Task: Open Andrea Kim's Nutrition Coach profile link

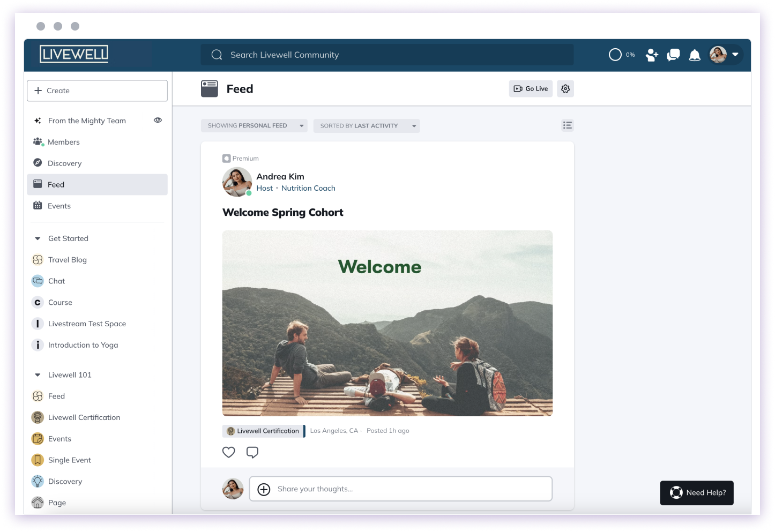Action: [x=308, y=188]
